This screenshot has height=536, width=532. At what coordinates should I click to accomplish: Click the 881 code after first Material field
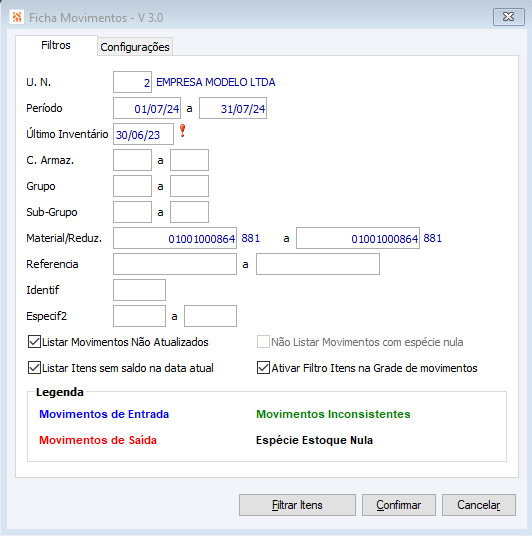251,238
